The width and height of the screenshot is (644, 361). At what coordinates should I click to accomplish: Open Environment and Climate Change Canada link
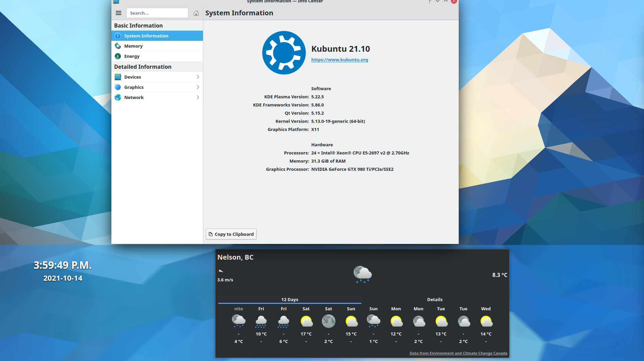tap(458, 353)
